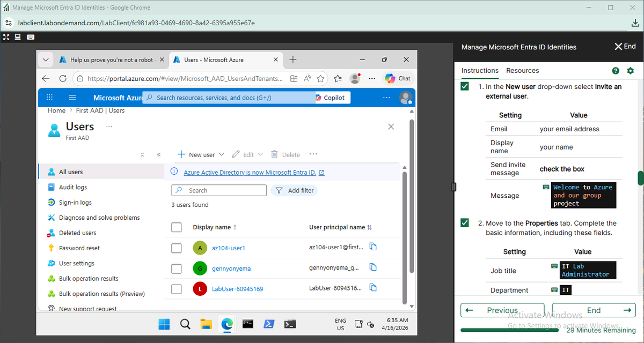
Task: Open Edge settings and more ellipsis
Action: 372,78
